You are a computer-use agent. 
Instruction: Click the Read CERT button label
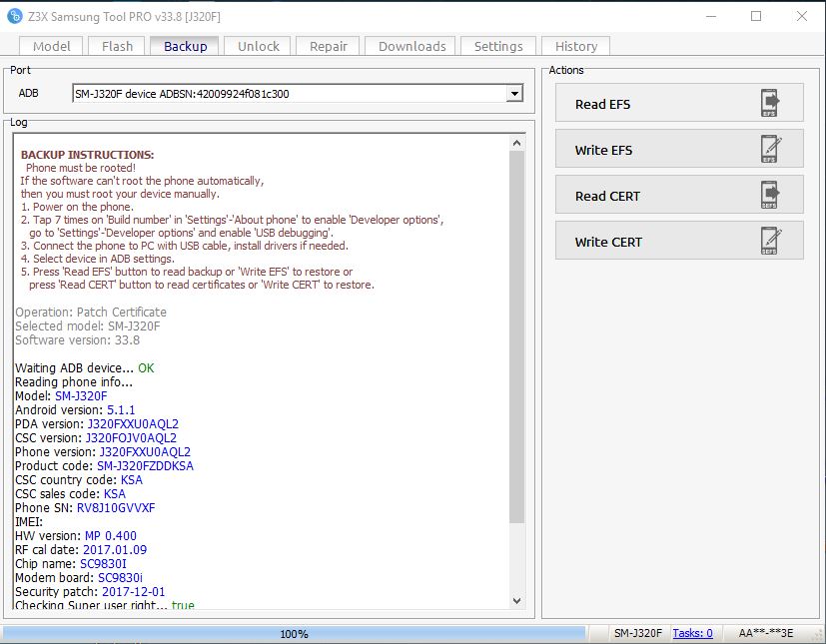tap(607, 196)
